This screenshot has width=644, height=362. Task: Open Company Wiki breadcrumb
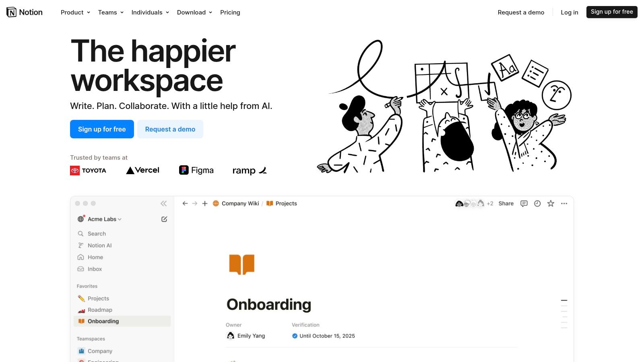pyautogui.click(x=240, y=204)
